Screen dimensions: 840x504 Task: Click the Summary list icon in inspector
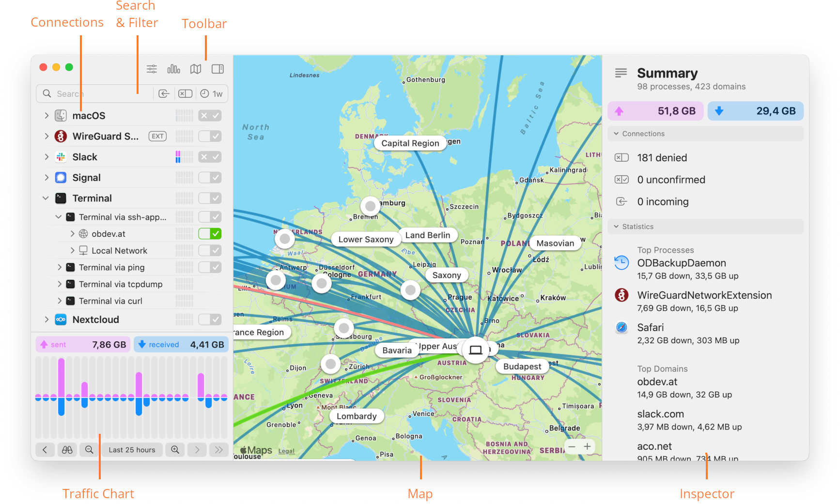click(621, 73)
